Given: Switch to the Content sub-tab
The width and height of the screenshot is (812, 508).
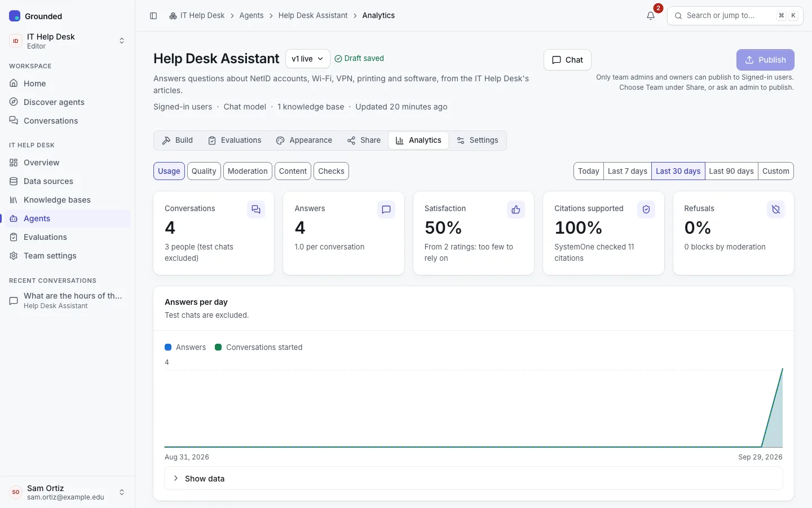Looking at the screenshot, I should click(293, 171).
